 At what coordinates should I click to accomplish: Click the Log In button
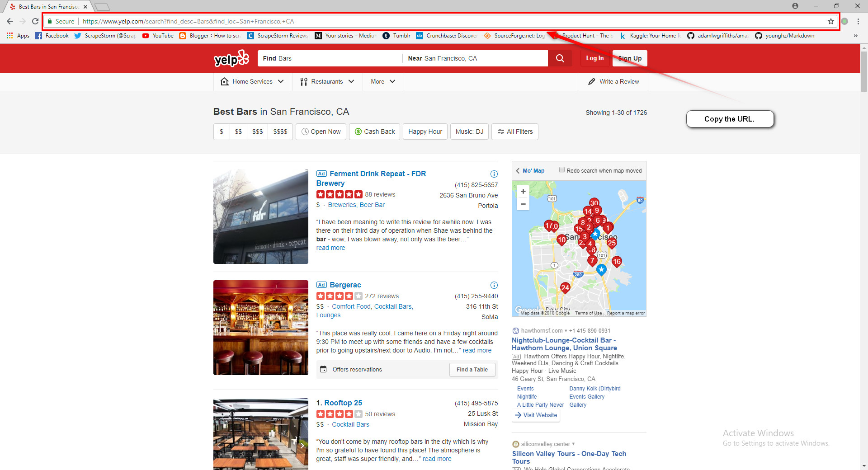(594, 58)
